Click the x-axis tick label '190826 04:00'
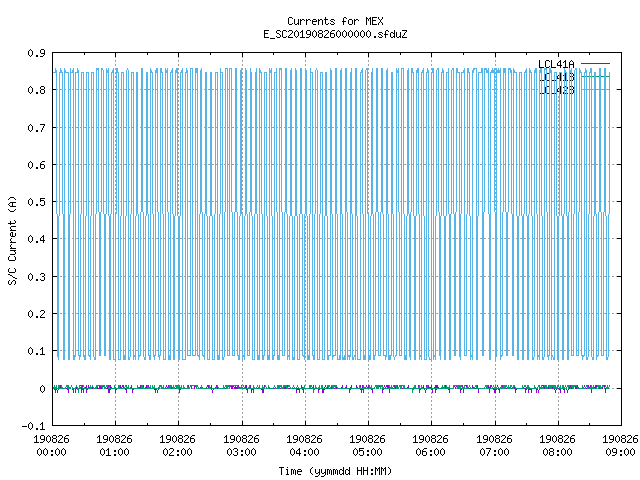This screenshot has height=480, width=640. tap(304, 446)
